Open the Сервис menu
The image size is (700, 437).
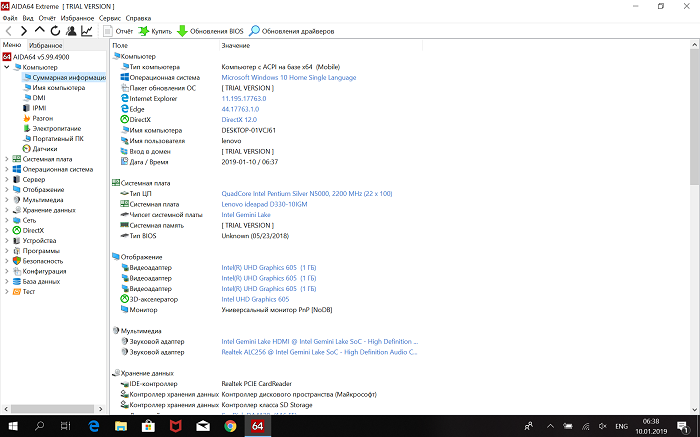[x=110, y=18]
